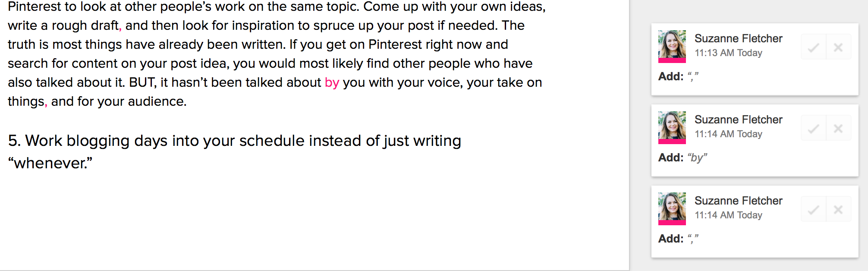Open the Add: "by" suggestion card
Viewport: 868px width, 271px height.
tap(755, 140)
